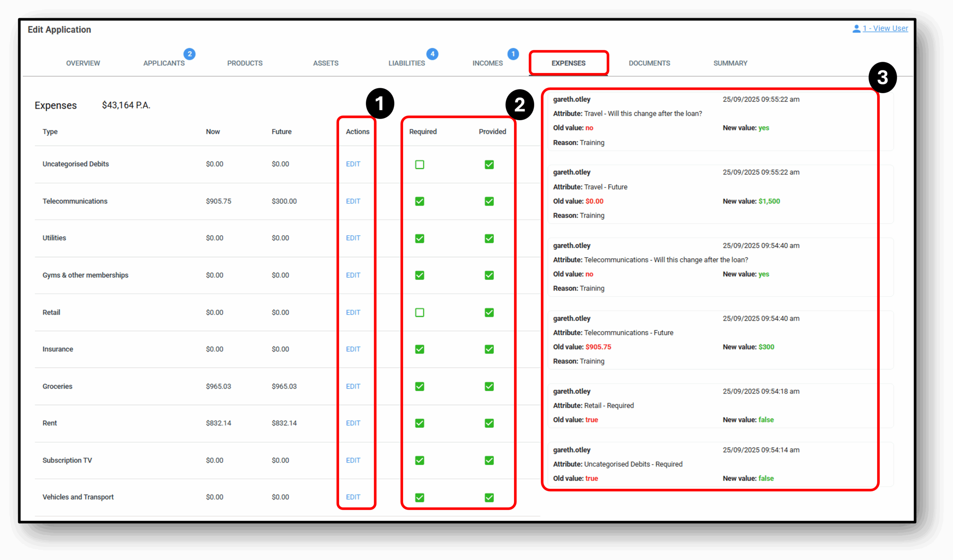This screenshot has height=560, width=953.
Task: Select the Assets tab
Action: click(x=326, y=63)
